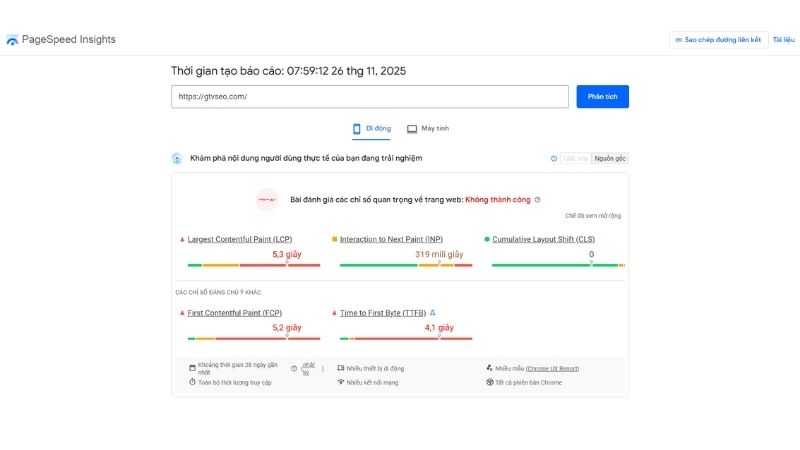Click the CLS distribution bar
Screen dimensions: 800x450
[558, 265]
